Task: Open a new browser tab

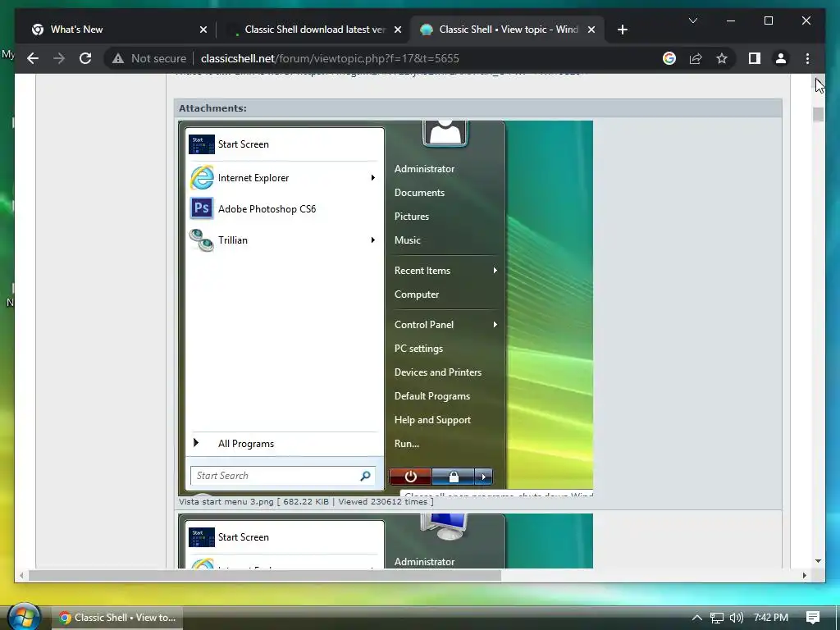Action: point(622,30)
